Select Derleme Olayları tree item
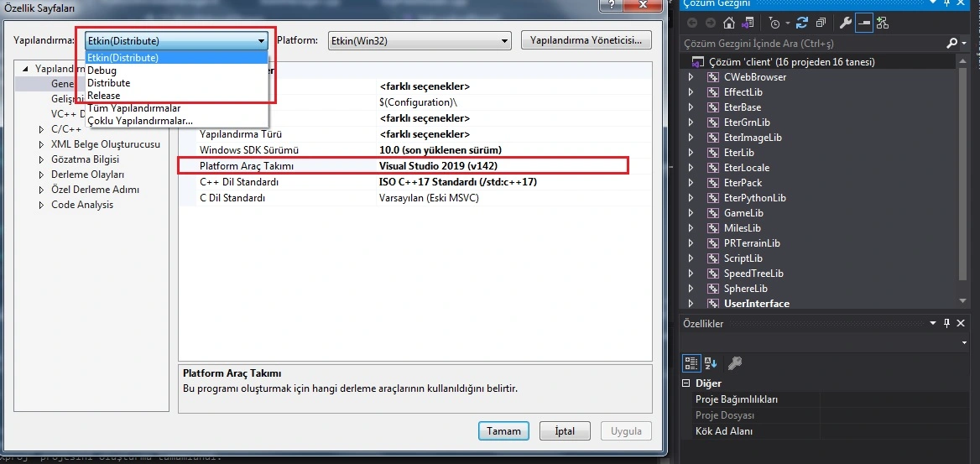980x464 pixels. point(87,175)
